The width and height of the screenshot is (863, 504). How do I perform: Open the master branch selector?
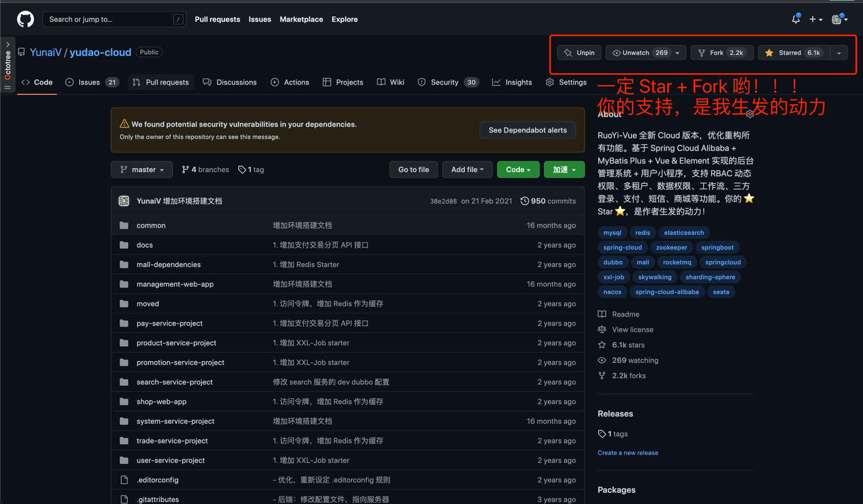(x=141, y=169)
